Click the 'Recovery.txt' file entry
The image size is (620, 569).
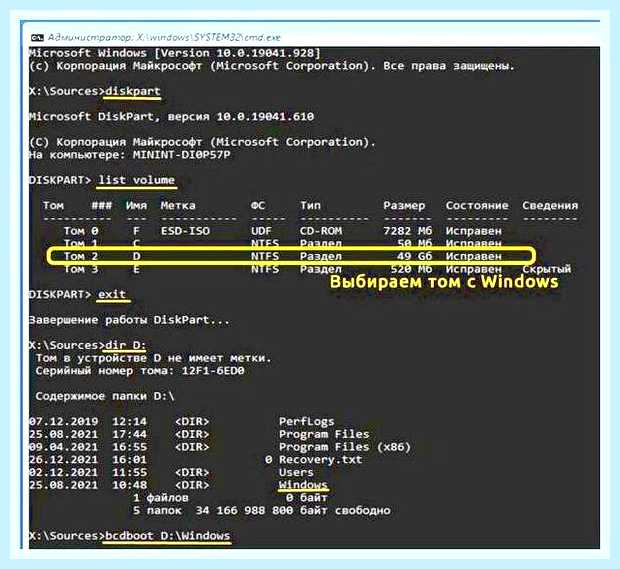320,460
